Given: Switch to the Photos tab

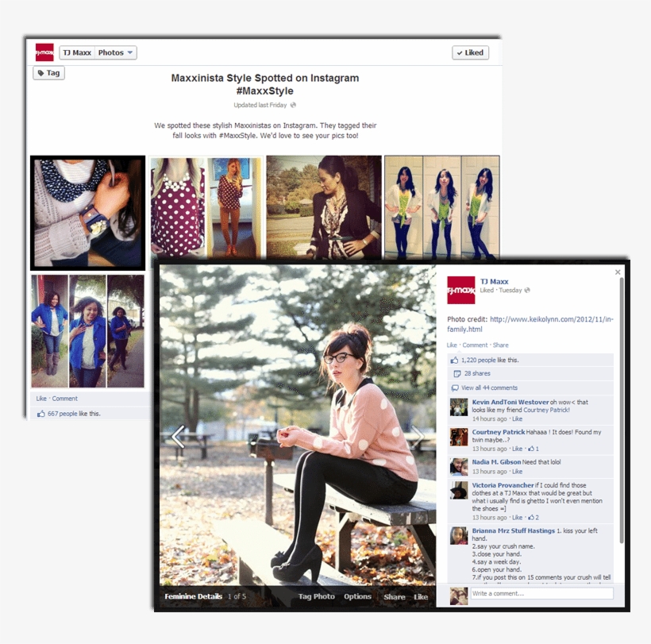Looking at the screenshot, I should click(x=111, y=52).
